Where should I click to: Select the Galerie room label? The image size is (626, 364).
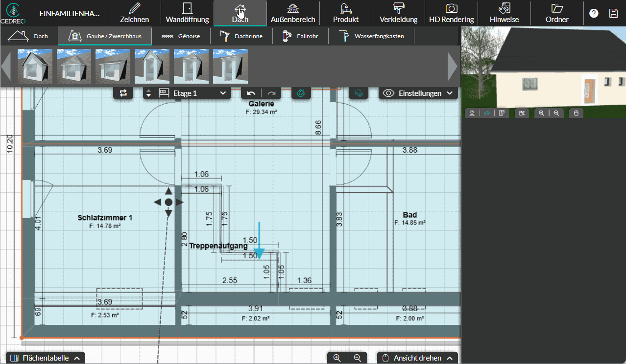[261, 104]
